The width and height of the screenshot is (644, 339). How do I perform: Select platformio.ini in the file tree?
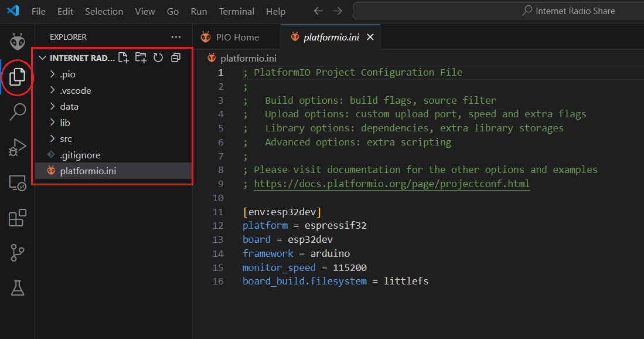(113, 171)
